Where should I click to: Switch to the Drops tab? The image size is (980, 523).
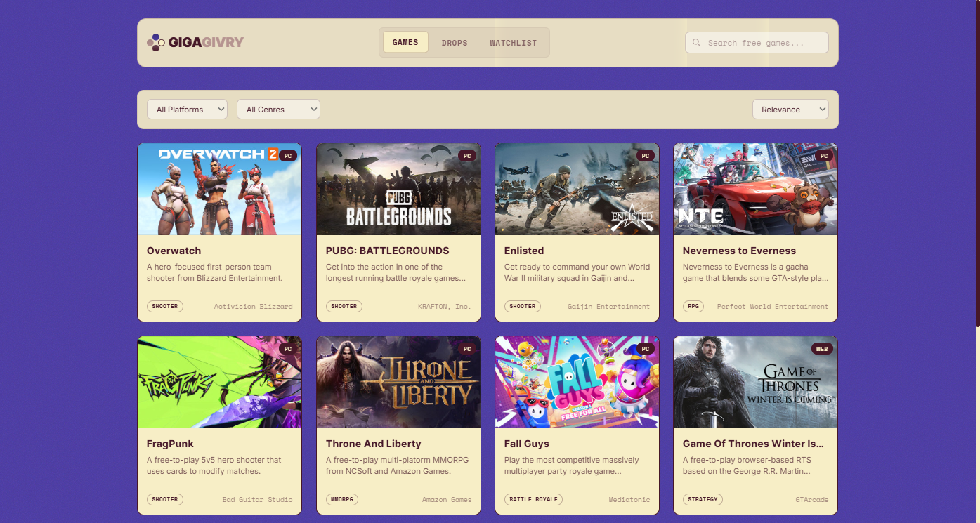(455, 43)
